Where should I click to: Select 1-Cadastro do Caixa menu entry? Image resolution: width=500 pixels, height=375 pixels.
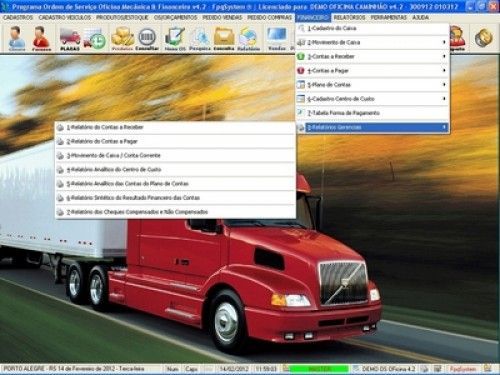coord(372,28)
